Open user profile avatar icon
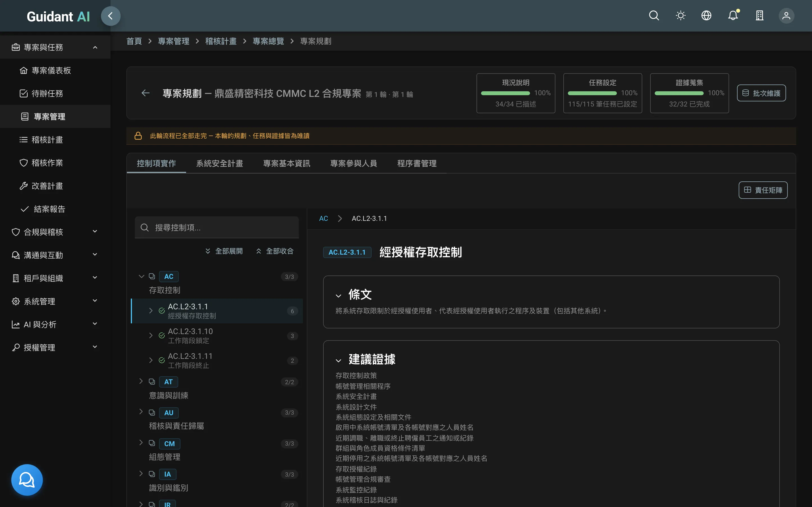The width and height of the screenshot is (812, 507). [786, 16]
